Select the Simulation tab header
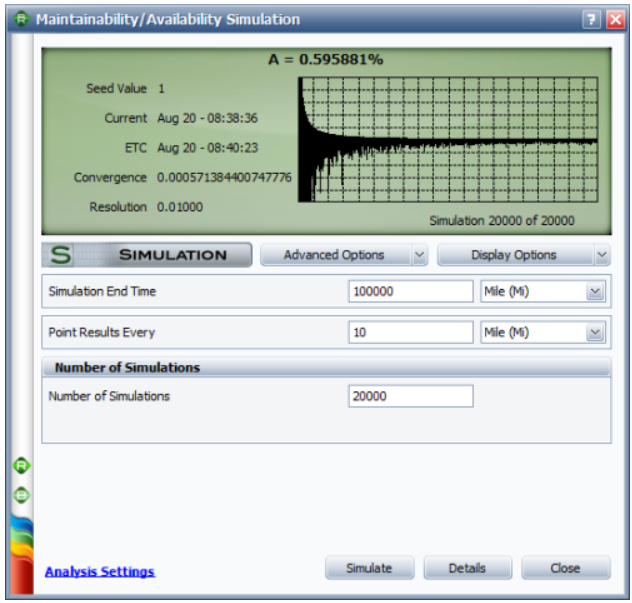This screenshot has height=603, width=632. tap(147, 255)
